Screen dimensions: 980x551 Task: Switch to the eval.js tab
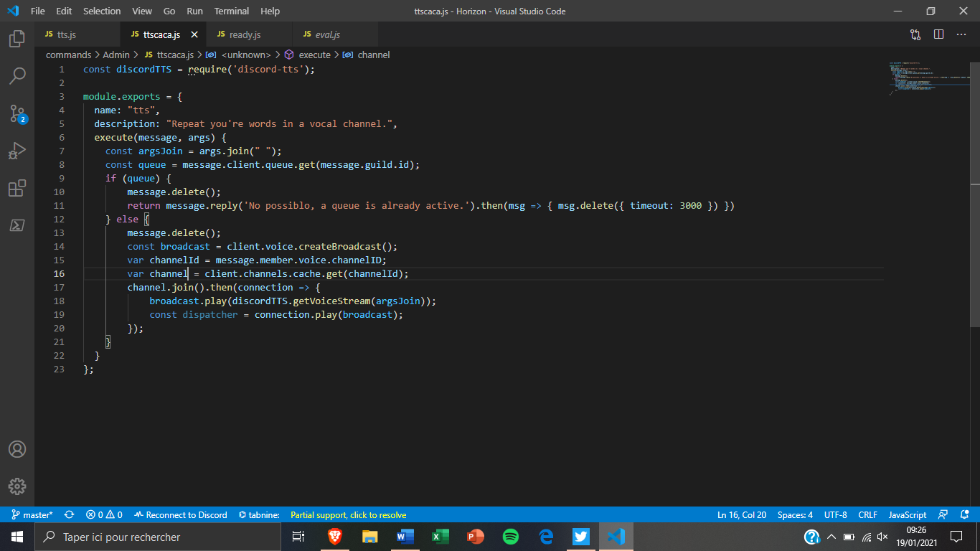tap(336, 34)
